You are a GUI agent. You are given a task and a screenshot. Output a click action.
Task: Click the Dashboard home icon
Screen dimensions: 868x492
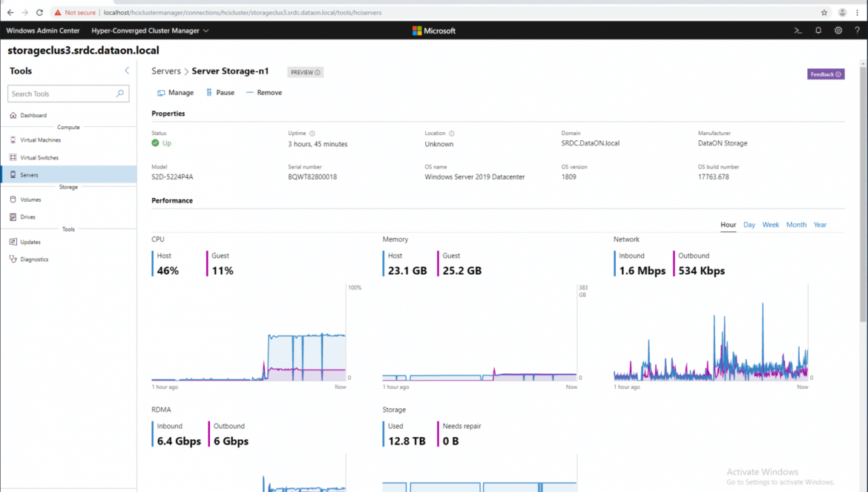coord(13,115)
